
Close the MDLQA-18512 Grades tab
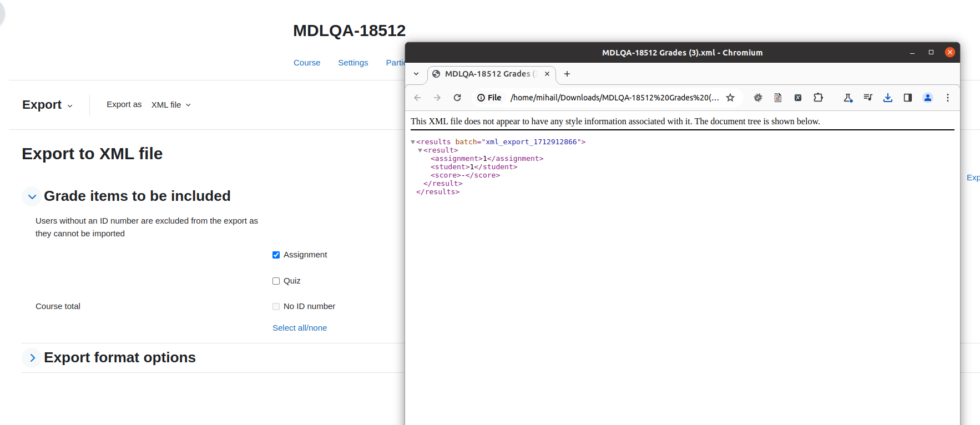pyautogui.click(x=547, y=74)
